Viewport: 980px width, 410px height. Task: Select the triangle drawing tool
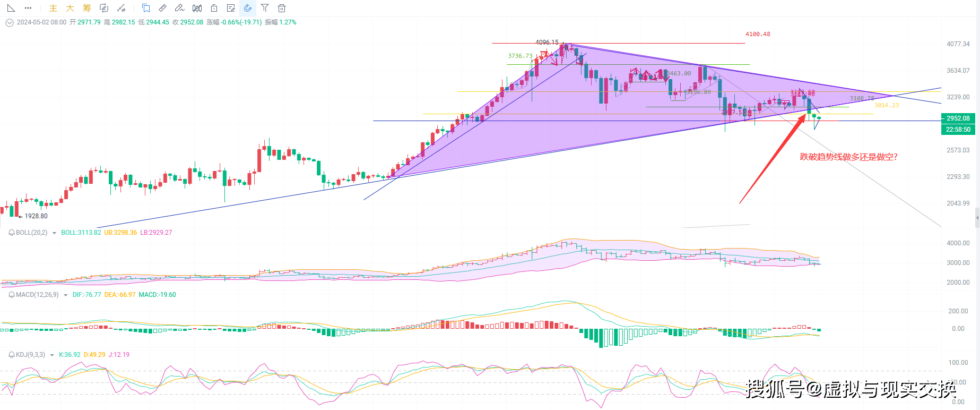[11, 8]
